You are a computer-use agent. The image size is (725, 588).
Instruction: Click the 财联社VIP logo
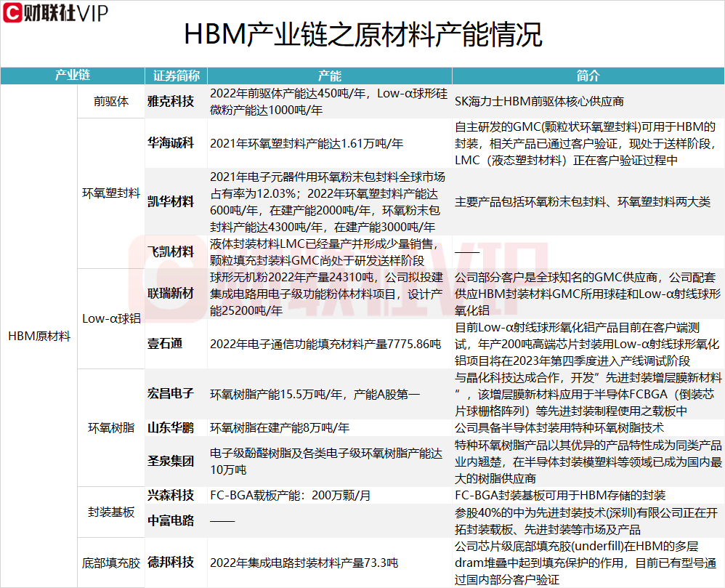pos(55,12)
